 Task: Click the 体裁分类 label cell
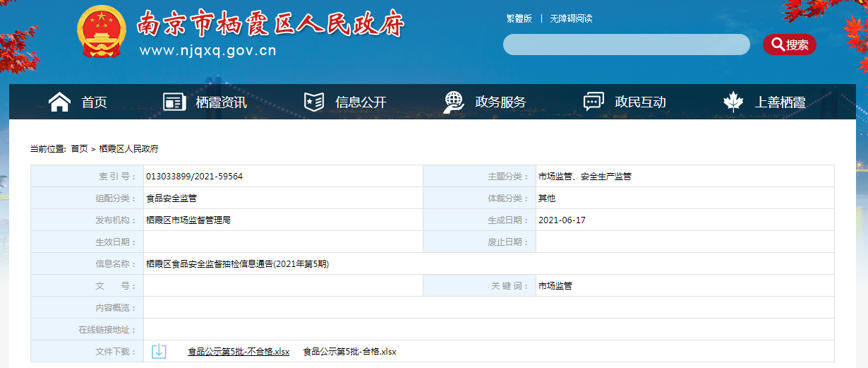point(479,198)
